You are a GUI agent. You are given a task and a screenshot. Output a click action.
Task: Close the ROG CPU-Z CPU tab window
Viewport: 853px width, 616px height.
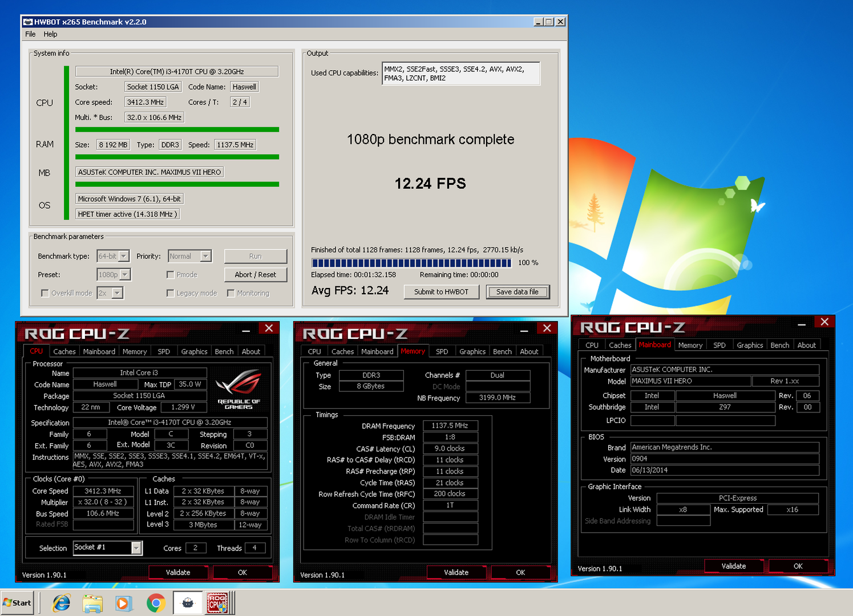tap(269, 328)
